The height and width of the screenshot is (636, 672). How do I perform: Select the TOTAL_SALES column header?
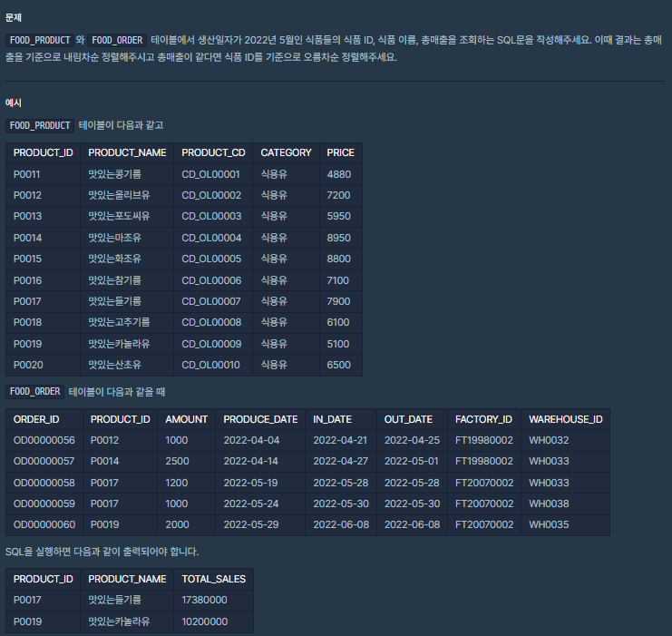(x=214, y=580)
